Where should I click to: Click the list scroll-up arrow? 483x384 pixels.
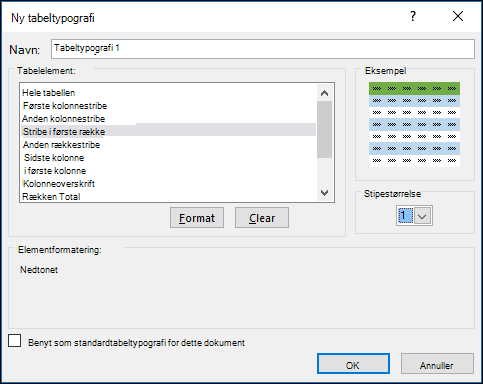tap(324, 93)
